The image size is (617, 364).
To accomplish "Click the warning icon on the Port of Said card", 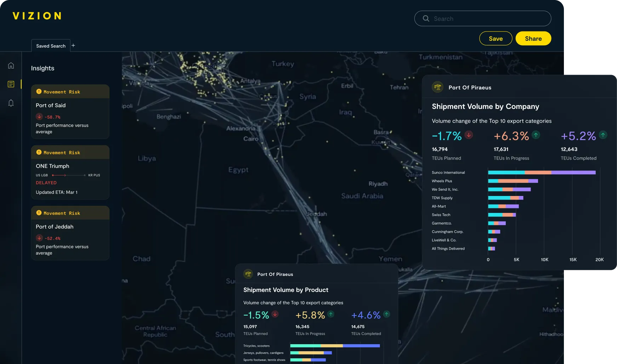I will coord(39,91).
